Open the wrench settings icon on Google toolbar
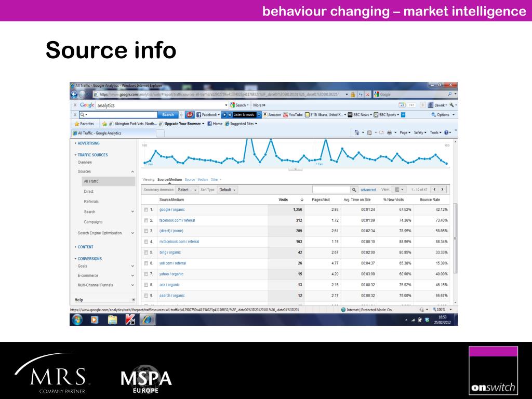 pyautogui.click(x=451, y=105)
